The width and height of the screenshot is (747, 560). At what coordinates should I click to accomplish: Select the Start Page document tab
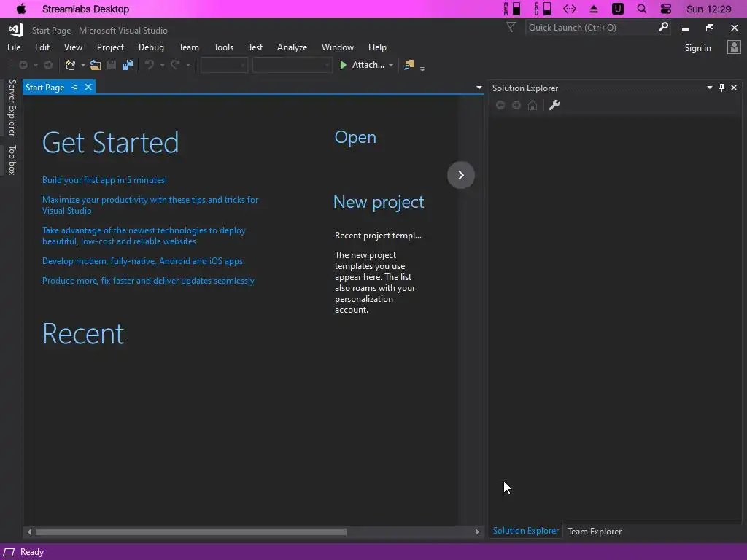pos(44,87)
